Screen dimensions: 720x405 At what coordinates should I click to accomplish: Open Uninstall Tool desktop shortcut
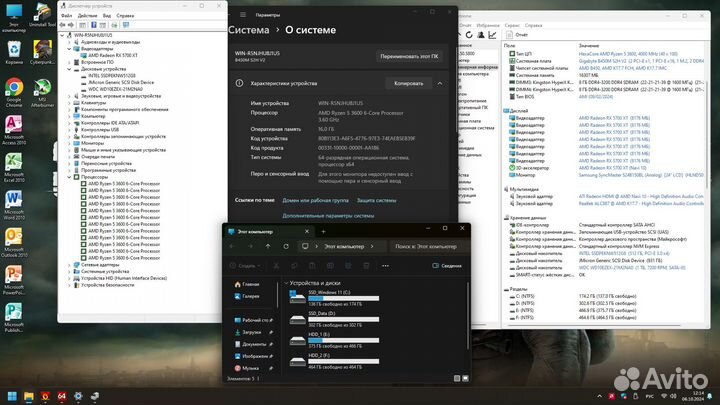[x=42, y=15]
